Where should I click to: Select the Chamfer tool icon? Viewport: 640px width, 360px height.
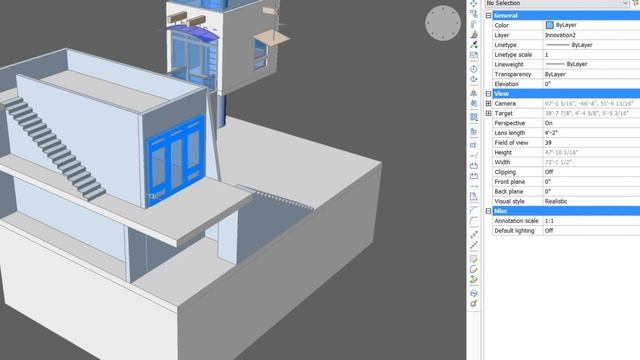pyautogui.click(x=473, y=210)
